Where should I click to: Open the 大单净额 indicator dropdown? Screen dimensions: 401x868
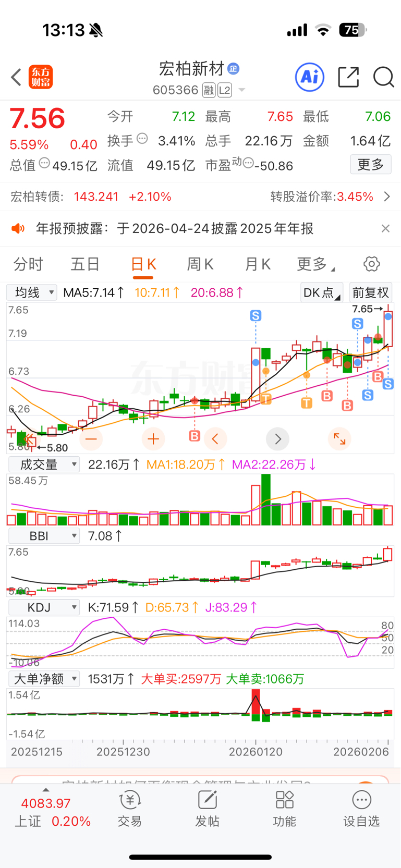44,678
